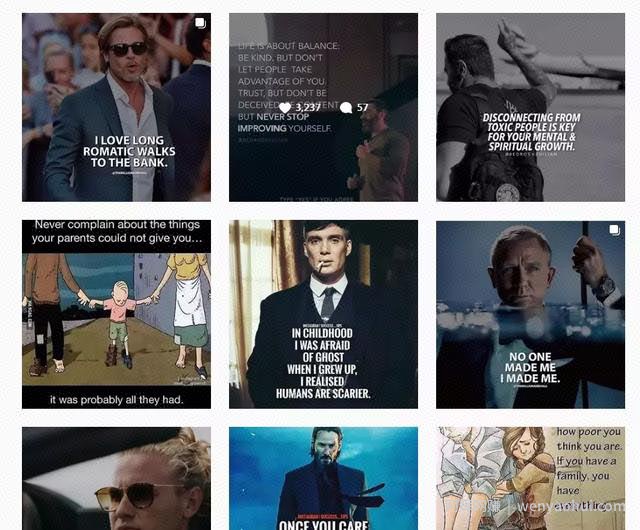
Task: Click the 57 comments count
Action: pyautogui.click(x=362, y=108)
